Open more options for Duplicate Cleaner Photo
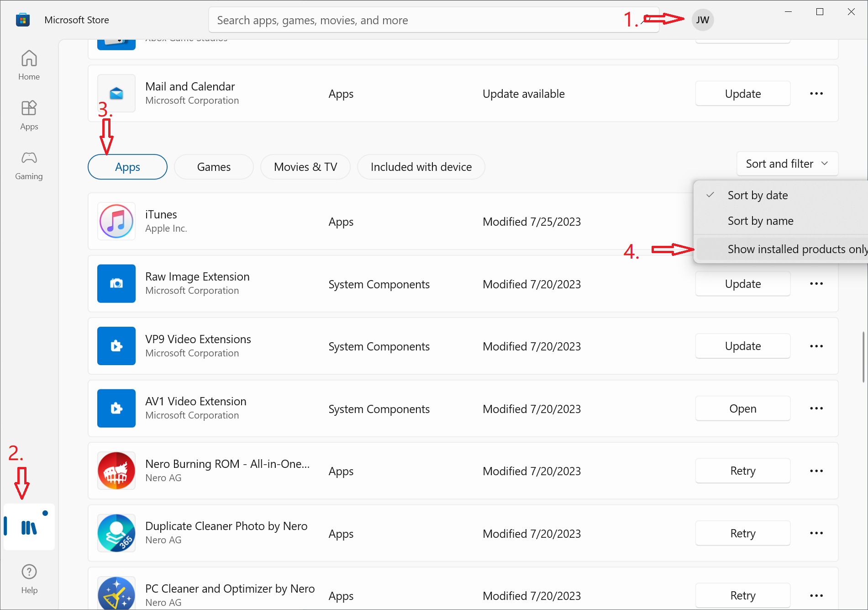This screenshot has height=610, width=868. (x=816, y=533)
